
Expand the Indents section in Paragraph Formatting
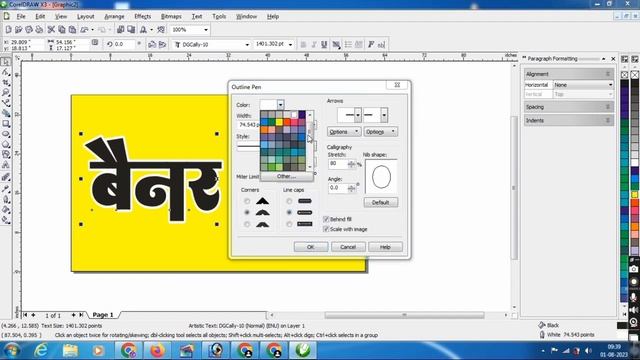569,120
